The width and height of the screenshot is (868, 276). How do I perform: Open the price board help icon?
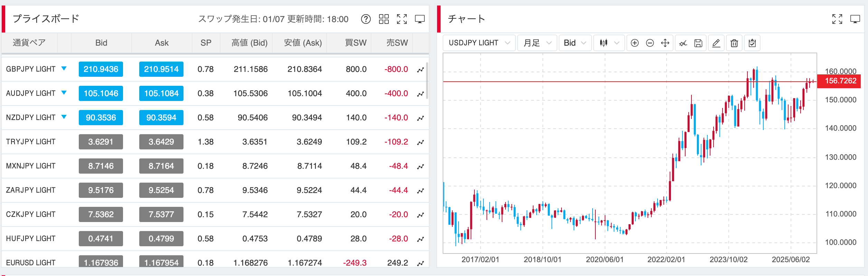click(366, 19)
